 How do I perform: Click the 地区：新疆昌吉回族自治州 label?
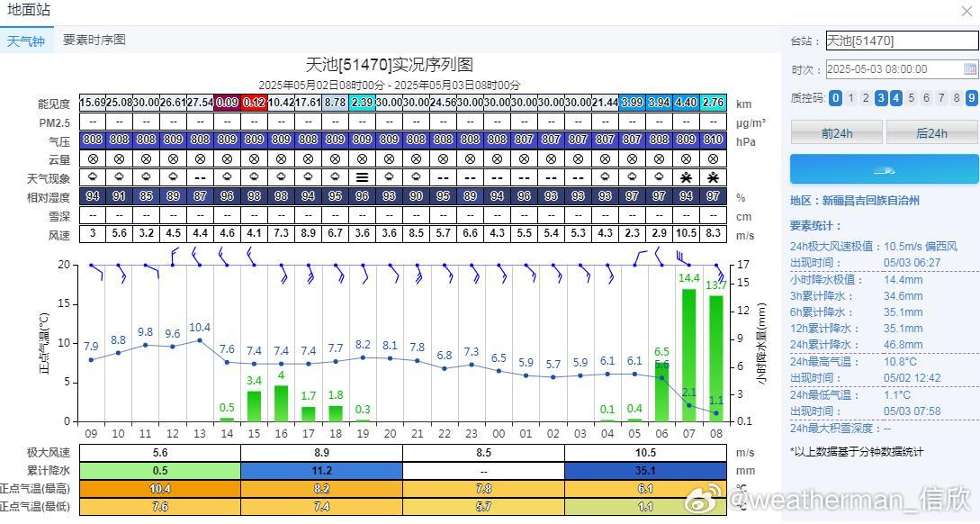click(854, 201)
